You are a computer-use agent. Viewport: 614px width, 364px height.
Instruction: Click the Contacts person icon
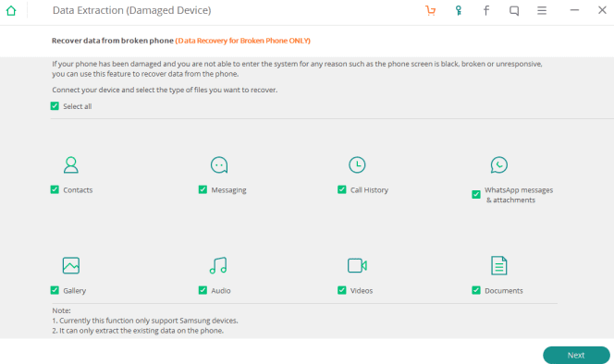tap(71, 164)
